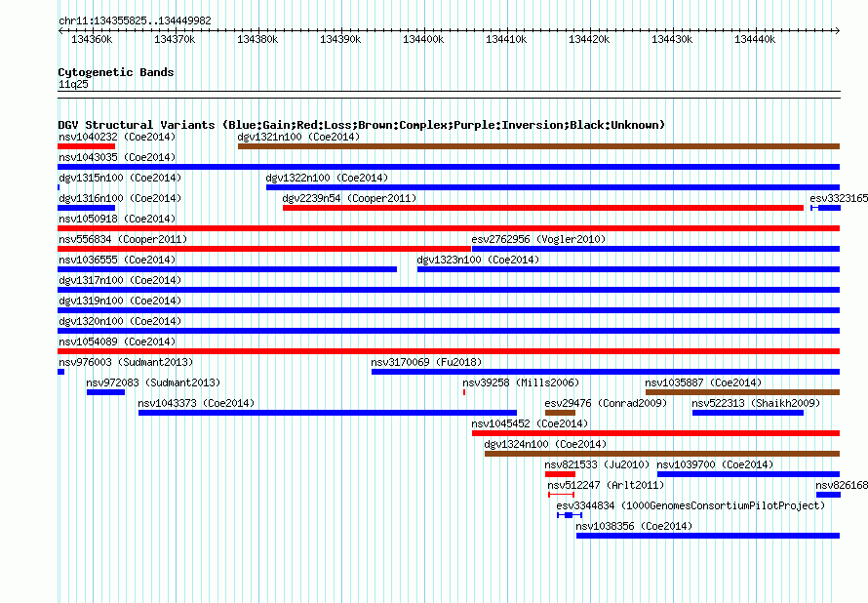Select the dgv1324n100 brown complex bar

click(662, 454)
